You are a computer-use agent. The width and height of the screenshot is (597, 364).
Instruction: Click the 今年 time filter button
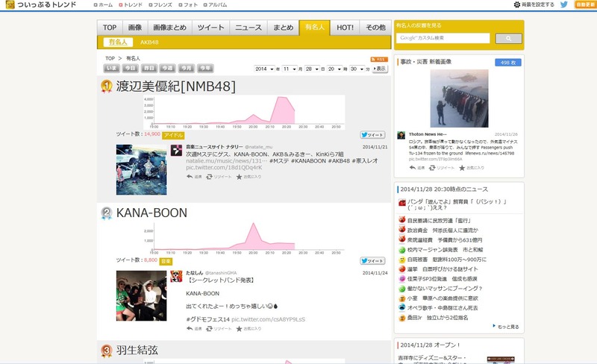click(205, 69)
